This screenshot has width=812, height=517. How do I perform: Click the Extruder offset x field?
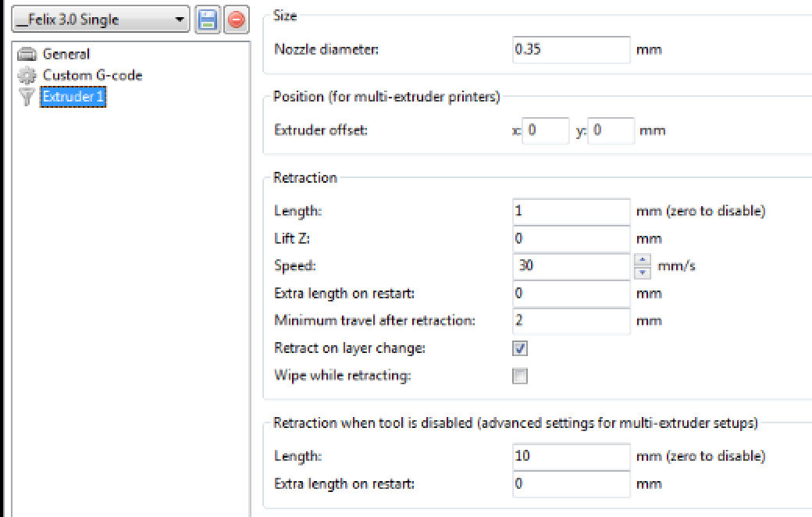pyautogui.click(x=547, y=130)
